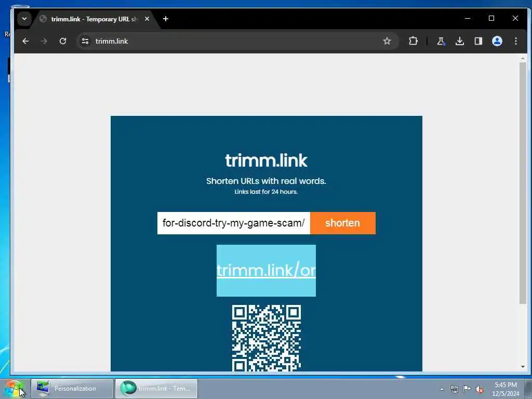Toggle the side panel icon

[x=478, y=41]
